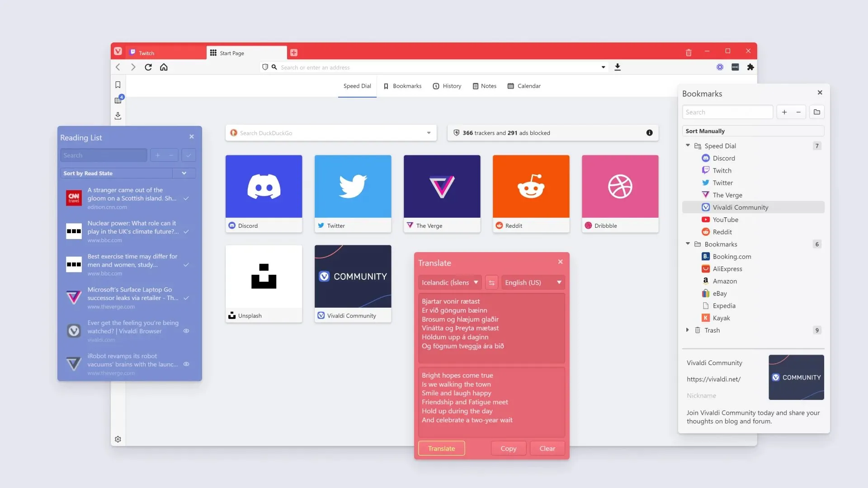Click the download indicator icon in toolbar

(618, 67)
